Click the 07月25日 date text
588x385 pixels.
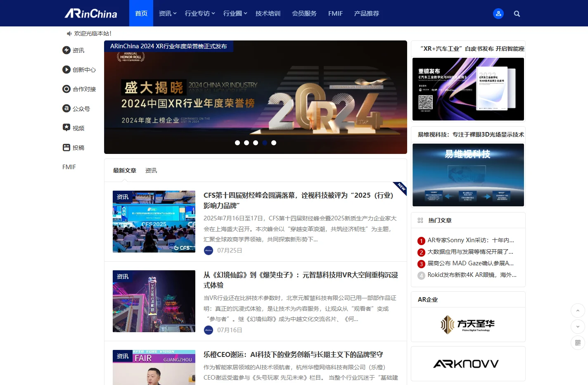(x=230, y=250)
